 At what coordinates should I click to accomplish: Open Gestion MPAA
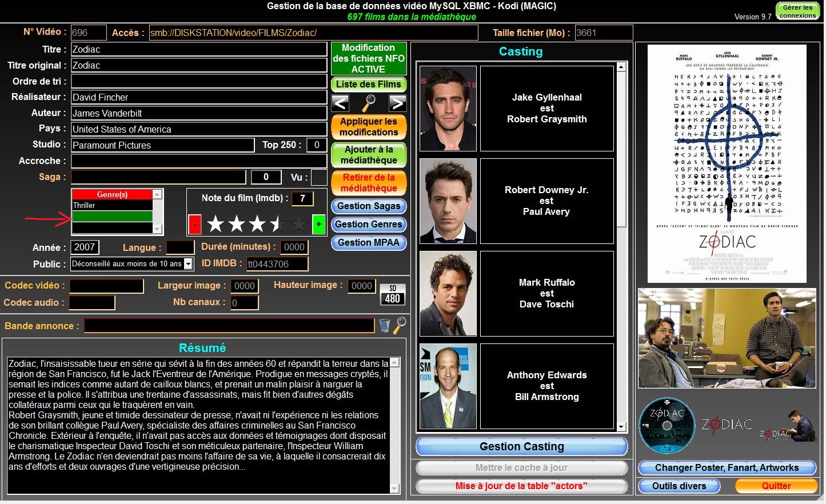point(369,243)
